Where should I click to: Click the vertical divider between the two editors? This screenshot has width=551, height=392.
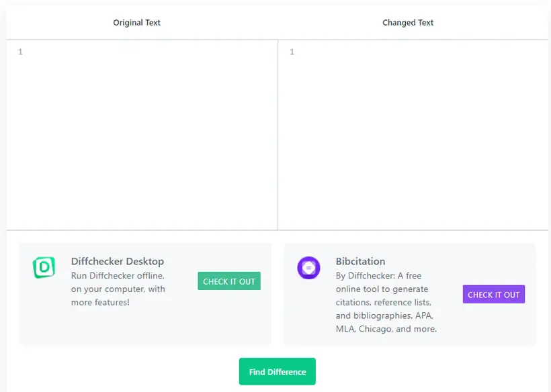click(x=278, y=135)
